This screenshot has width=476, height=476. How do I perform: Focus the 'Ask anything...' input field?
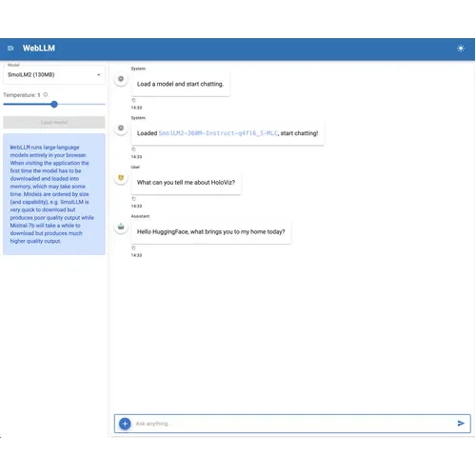[292, 424]
